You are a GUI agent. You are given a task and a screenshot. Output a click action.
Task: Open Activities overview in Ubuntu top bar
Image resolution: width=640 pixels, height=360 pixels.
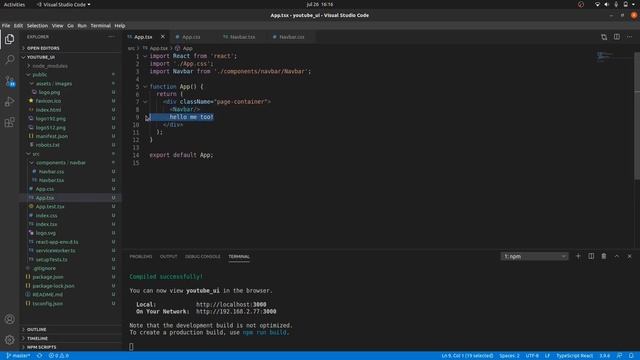(14, 4)
